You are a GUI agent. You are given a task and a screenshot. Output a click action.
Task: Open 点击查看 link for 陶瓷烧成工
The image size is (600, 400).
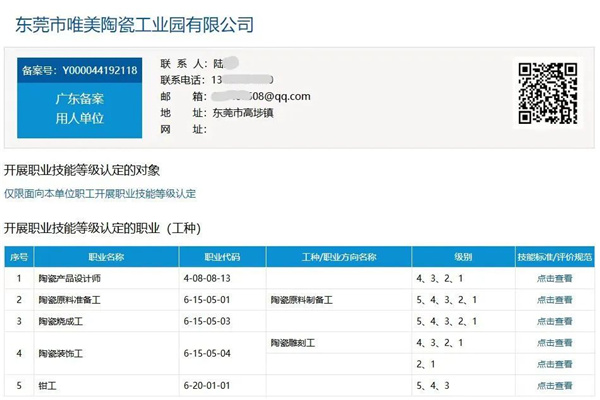point(554,321)
